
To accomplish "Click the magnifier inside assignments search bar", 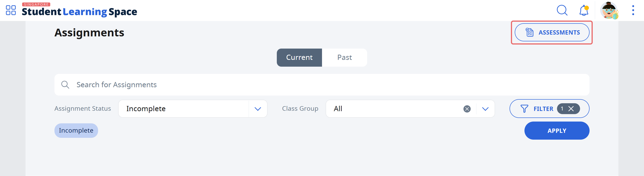I will point(65,85).
